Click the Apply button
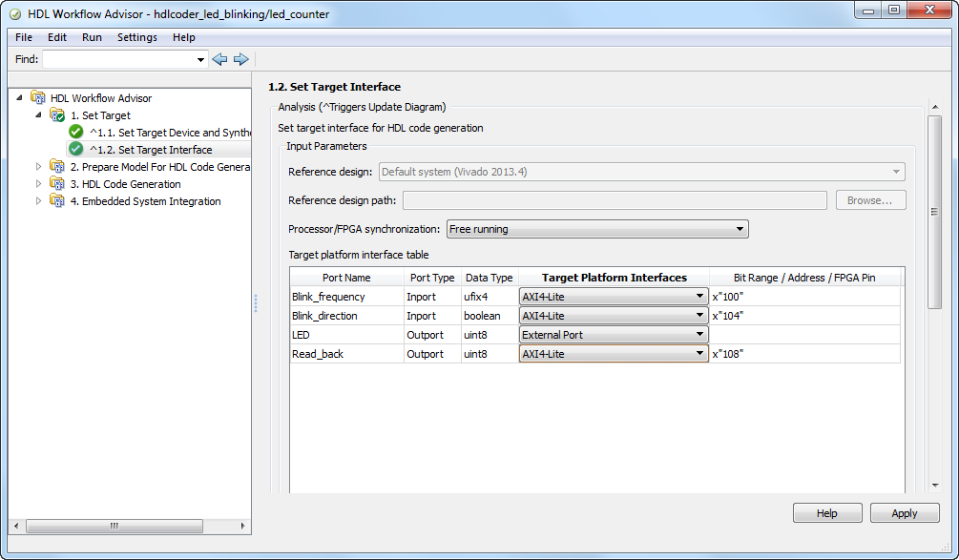The width and height of the screenshot is (959, 560). click(904, 513)
